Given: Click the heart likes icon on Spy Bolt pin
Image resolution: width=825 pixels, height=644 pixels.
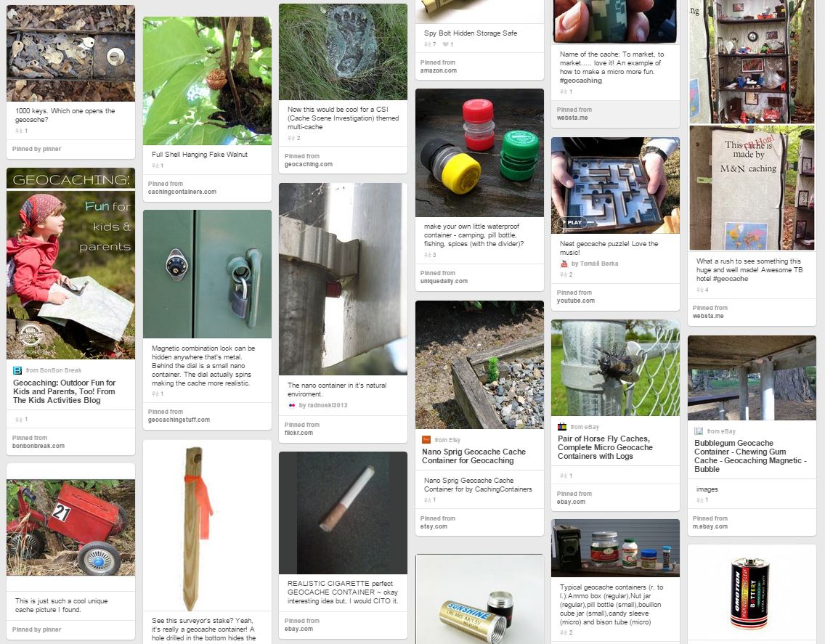Looking at the screenshot, I should coord(445,45).
